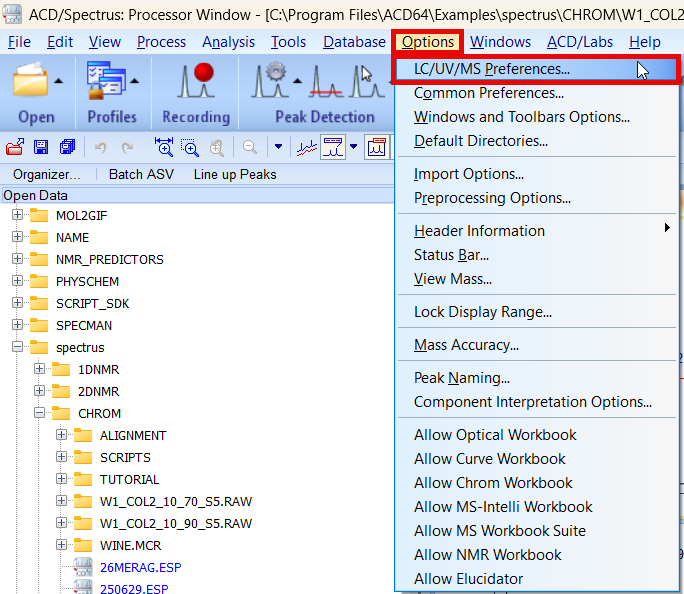Image resolution: width=684 pixels, height=594 pixels.
Task: Open the zoom options dropdown arrow
Action: point(278,147)
